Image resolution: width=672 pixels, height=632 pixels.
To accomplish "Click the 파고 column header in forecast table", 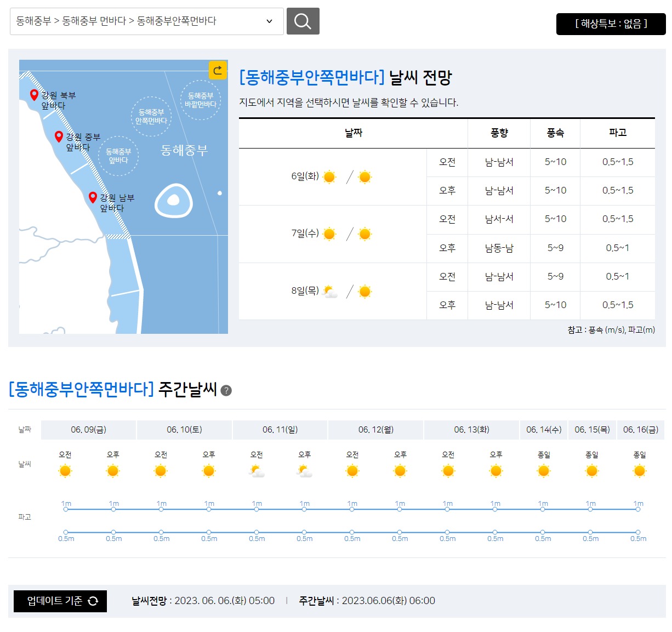I will tap(618, 133).
